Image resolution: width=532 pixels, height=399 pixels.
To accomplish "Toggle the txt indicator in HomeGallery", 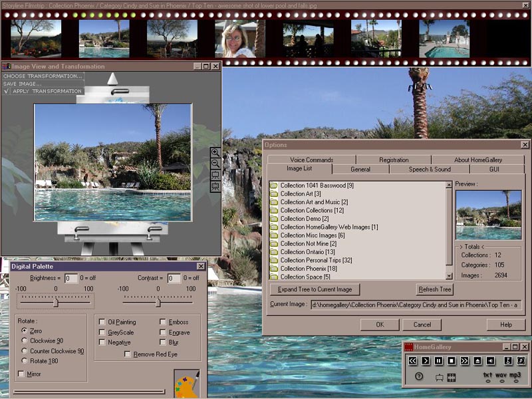I will (488, 377).
